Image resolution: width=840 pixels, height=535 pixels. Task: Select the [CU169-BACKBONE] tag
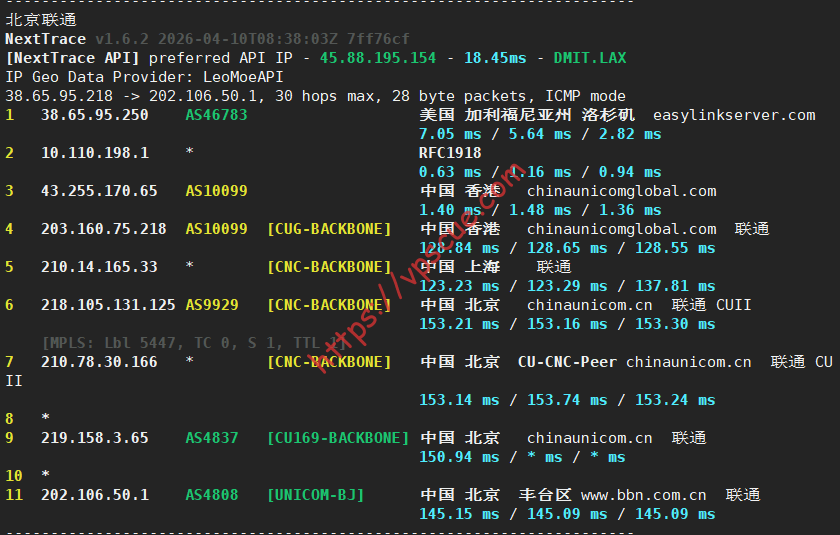(x=338, y=438)
